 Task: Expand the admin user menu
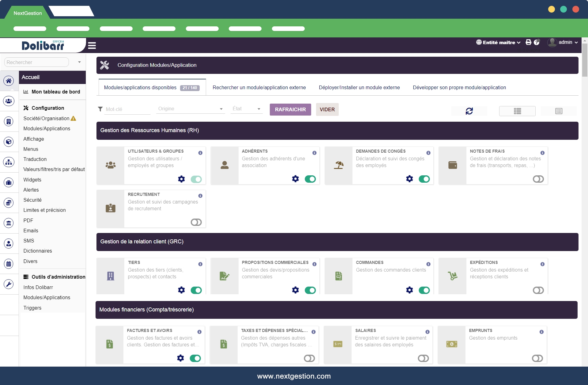565,42
